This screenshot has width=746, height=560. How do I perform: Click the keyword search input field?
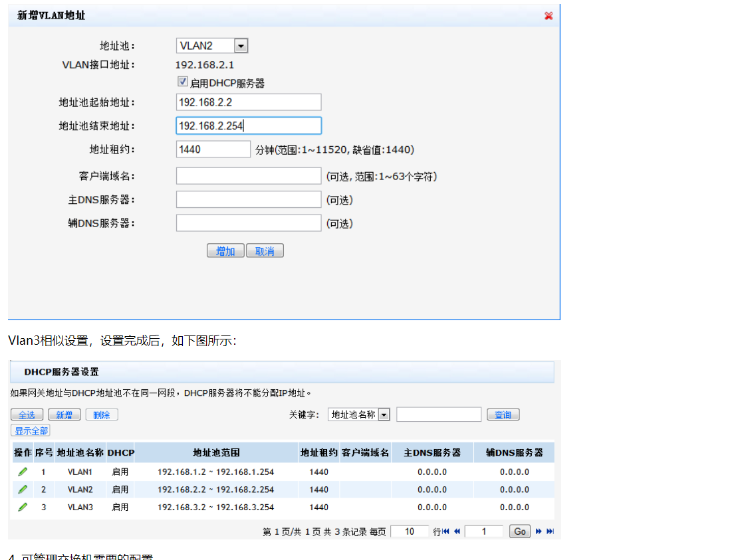point(439,415)
